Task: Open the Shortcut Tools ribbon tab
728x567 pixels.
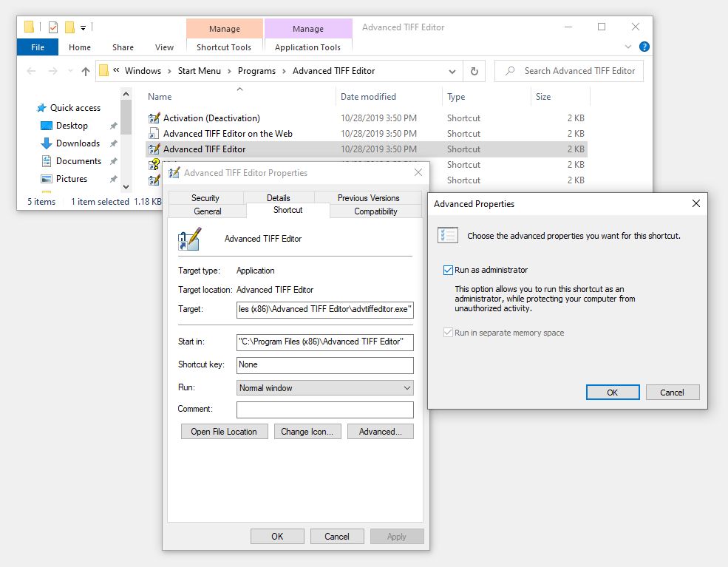Action: click(224, 47)
